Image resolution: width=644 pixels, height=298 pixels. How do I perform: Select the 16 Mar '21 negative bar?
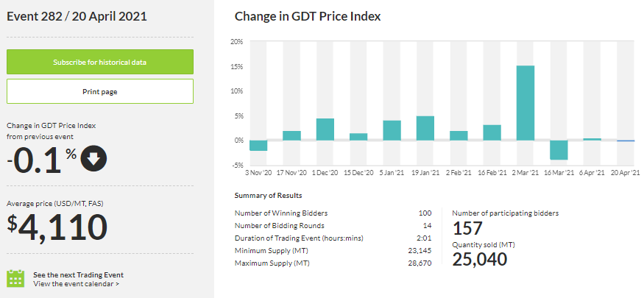point(559,150)
